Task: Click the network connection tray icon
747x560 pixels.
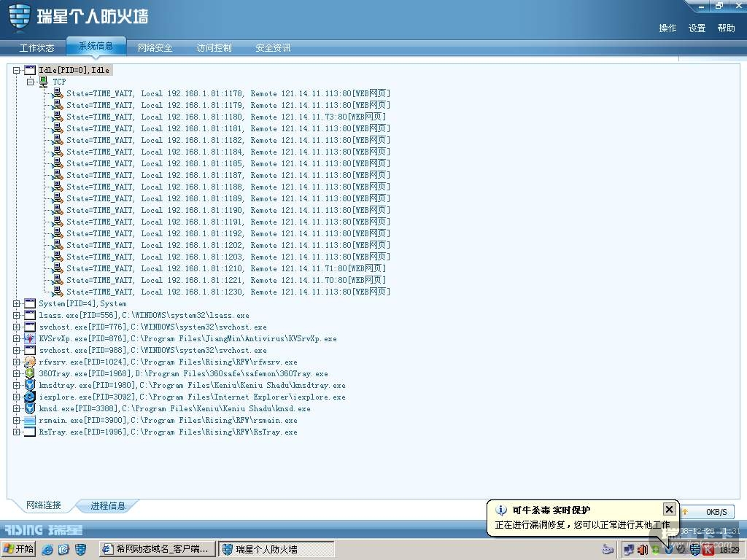Action: pyautogui.click(x=629, y=550)
